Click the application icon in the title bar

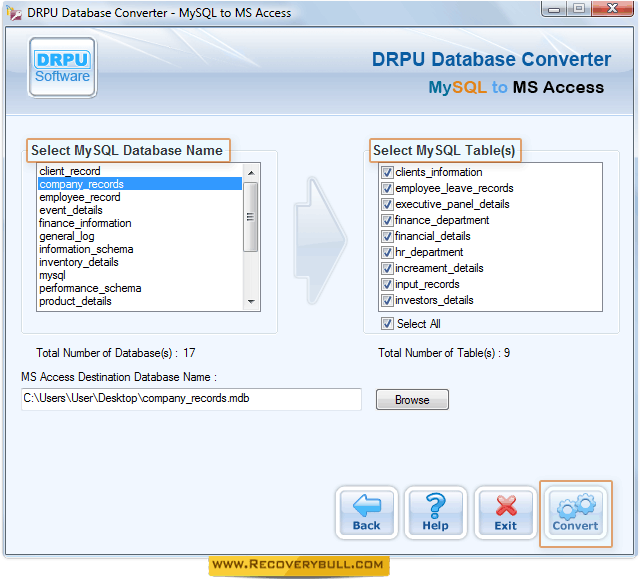tap(14, 13)
